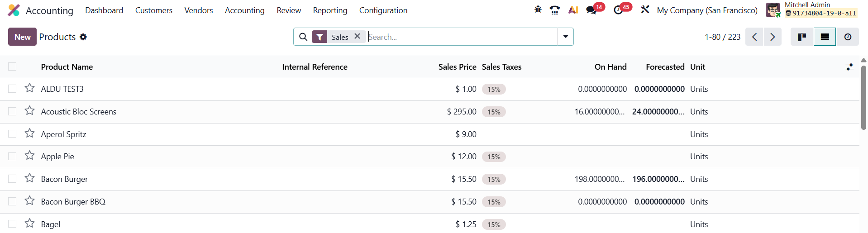This screenshot has height=233, width=868.
Task: Open the Reporting menu
Action: [330, 10]
